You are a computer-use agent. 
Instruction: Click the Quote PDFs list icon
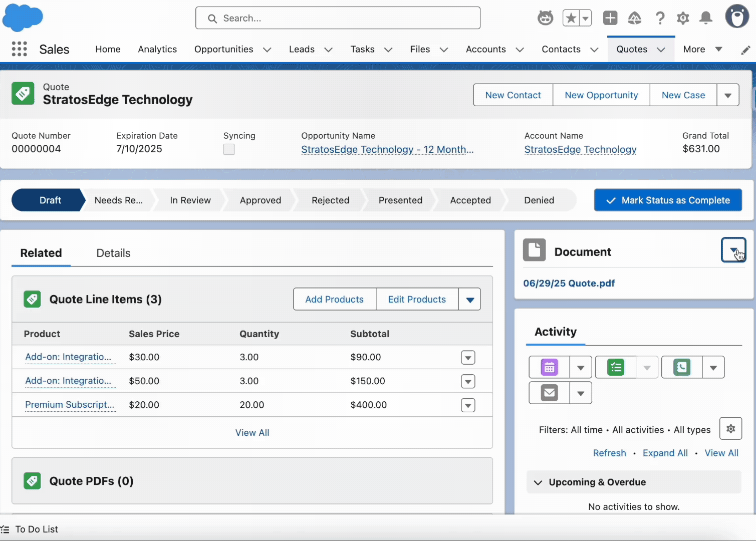pyautogui.click(x=32, y=481)
